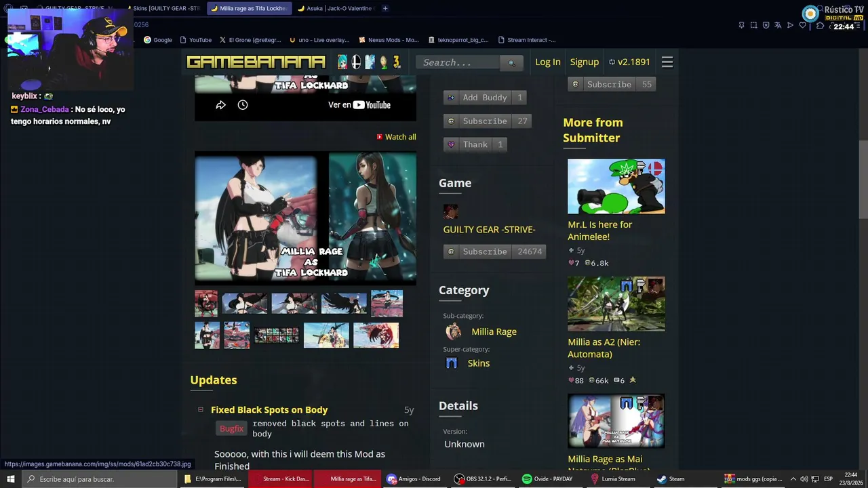868x488 pixels.
Task: Click the Zona_Cebada chat username
Action: pos(45,109)
